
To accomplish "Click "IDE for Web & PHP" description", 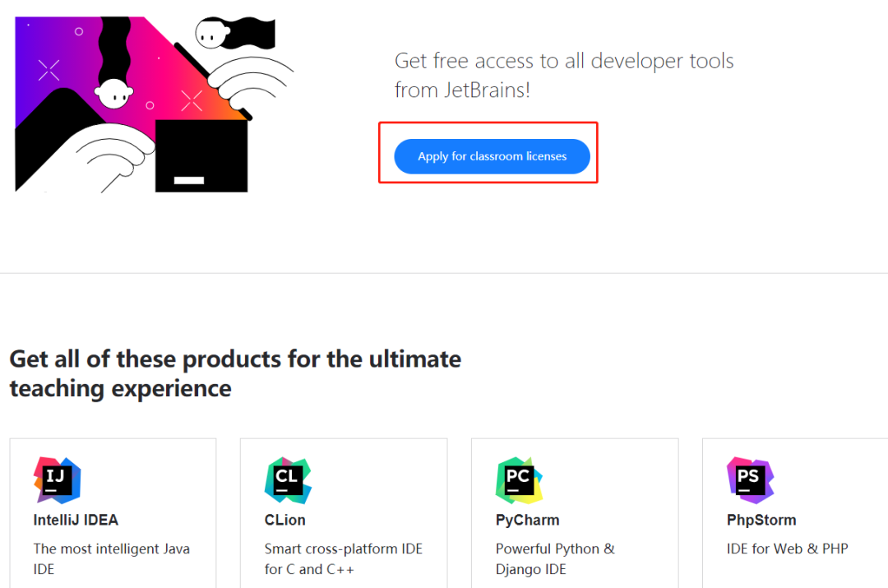I will pyautogui.click(x=787, y=549).
